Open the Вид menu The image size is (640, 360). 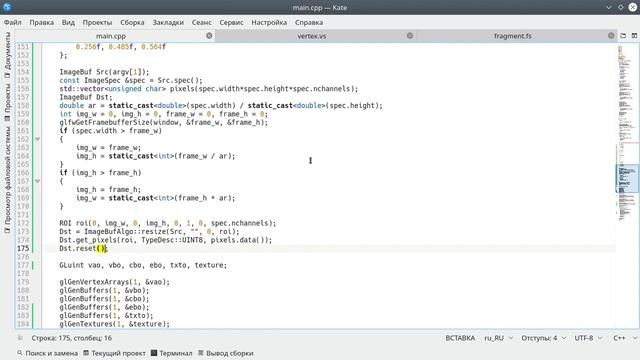(x=68, y=22)
